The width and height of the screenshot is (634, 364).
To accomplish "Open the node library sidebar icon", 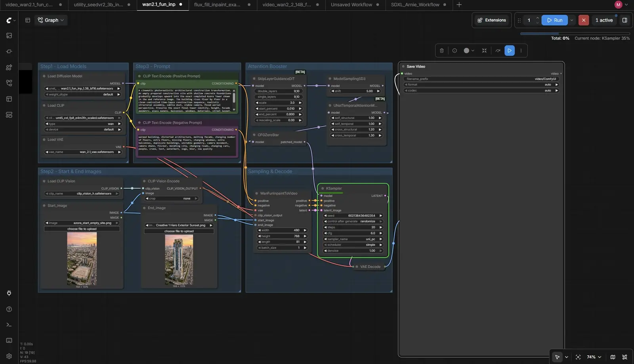I will pyautogui.click(x=9, y=51).
